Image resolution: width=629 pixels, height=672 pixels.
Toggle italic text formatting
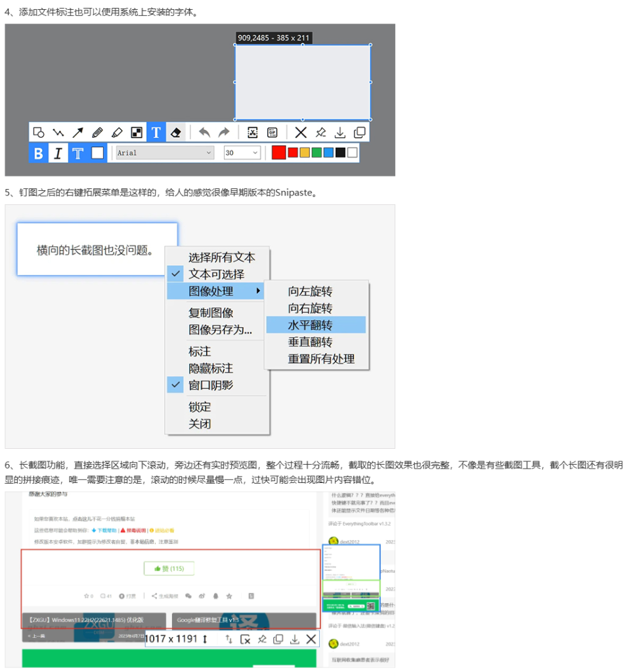(58, 152)
